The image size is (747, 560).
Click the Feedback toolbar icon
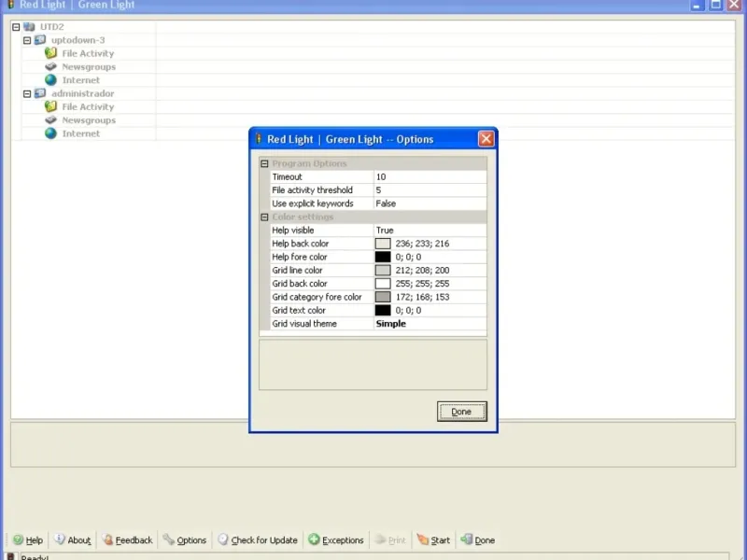pyautogui.click(x=107, y=539)
